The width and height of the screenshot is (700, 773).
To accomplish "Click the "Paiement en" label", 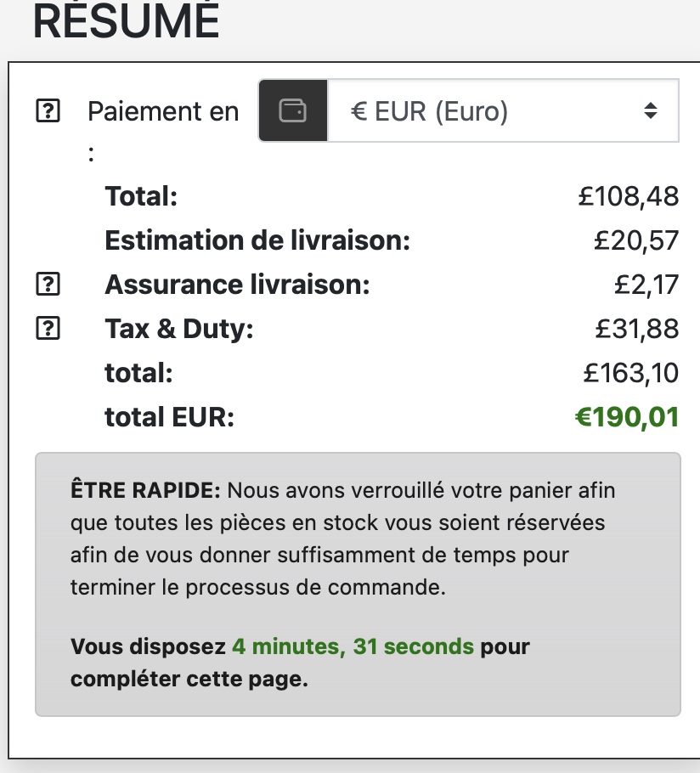I will click(x=163, y=111).
